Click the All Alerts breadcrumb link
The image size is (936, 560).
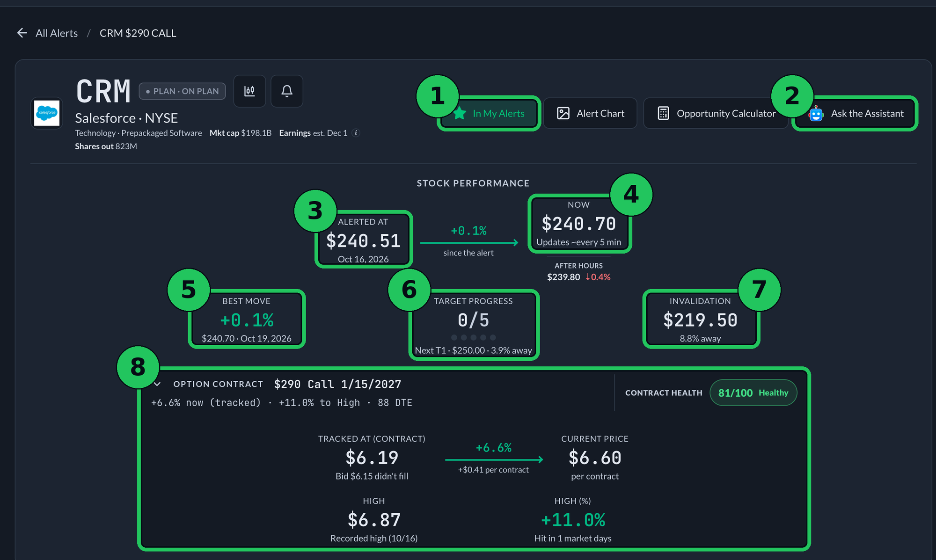tap(57, 33)
